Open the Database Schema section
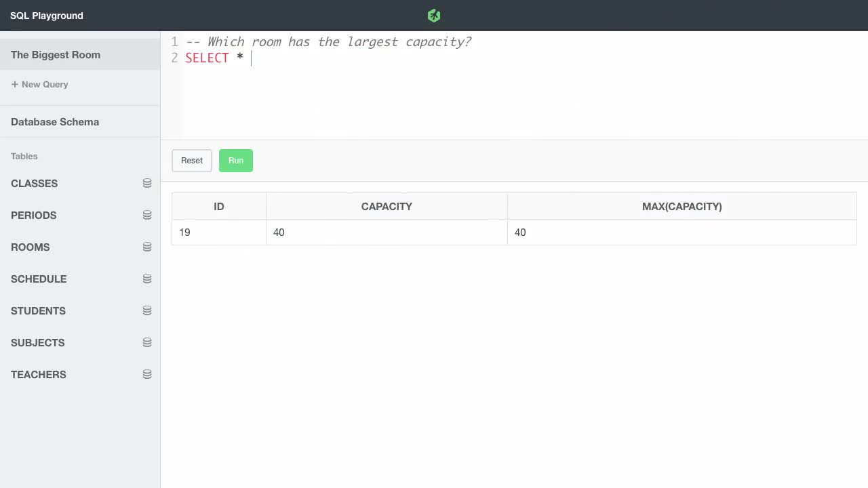The width and height of the screenshot is (868, 488). 54,121
